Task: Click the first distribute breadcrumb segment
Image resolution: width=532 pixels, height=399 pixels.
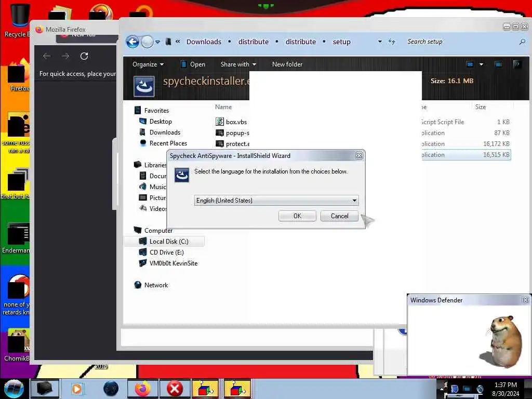Action: click(254, 42)
